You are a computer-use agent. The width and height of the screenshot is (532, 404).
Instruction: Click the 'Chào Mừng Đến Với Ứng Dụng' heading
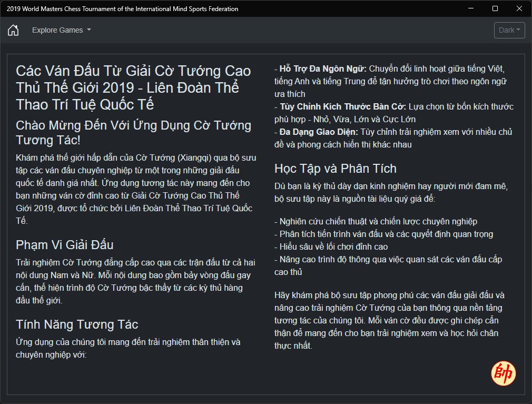coord(133,133)
